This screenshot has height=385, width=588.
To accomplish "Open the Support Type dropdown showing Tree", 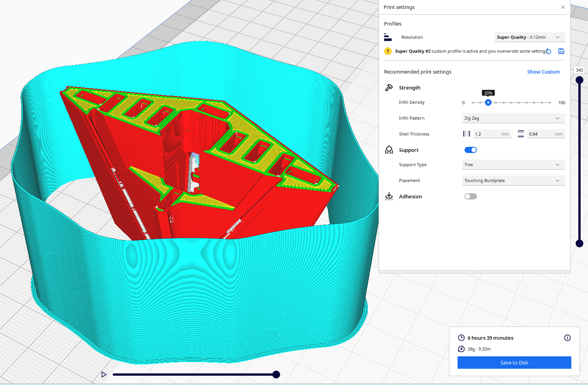I will click(513, 165).
